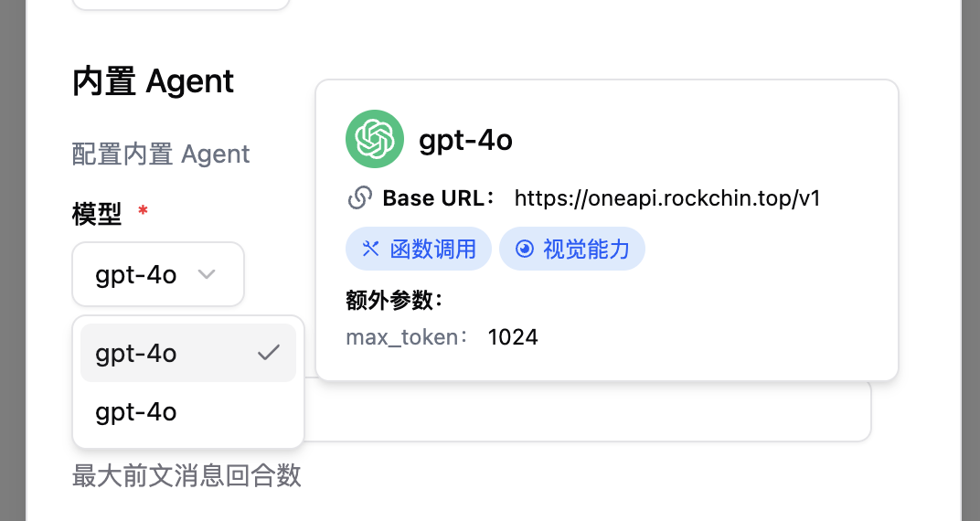Click the 函数调用 capability badge

419,250
